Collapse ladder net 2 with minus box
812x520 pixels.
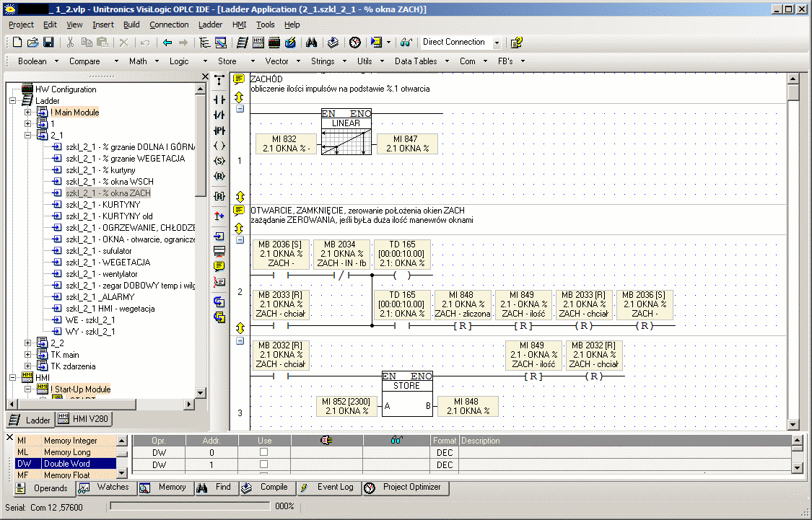[240, 239]
